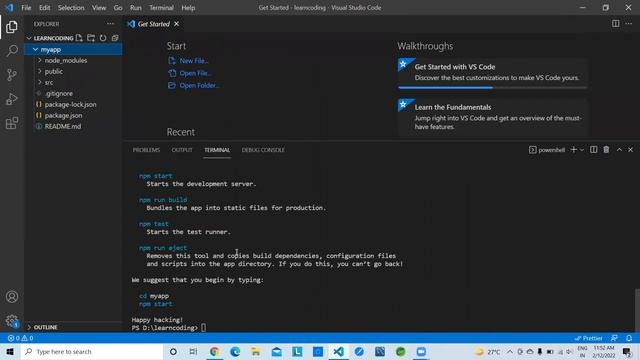Open the Run and Debug view

[12, 99]
